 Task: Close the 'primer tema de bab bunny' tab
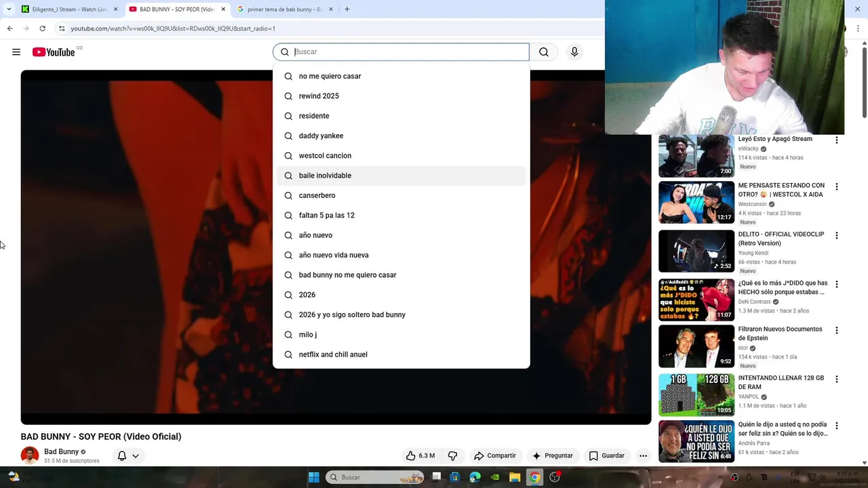pyautogui.click(x=331, y=9)
